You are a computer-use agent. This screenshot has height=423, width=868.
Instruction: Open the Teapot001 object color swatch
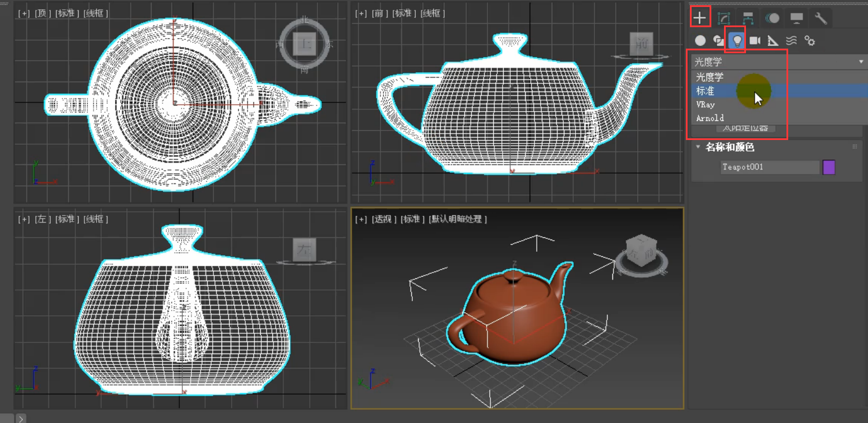pyautogui.click(x=828, y=167)
